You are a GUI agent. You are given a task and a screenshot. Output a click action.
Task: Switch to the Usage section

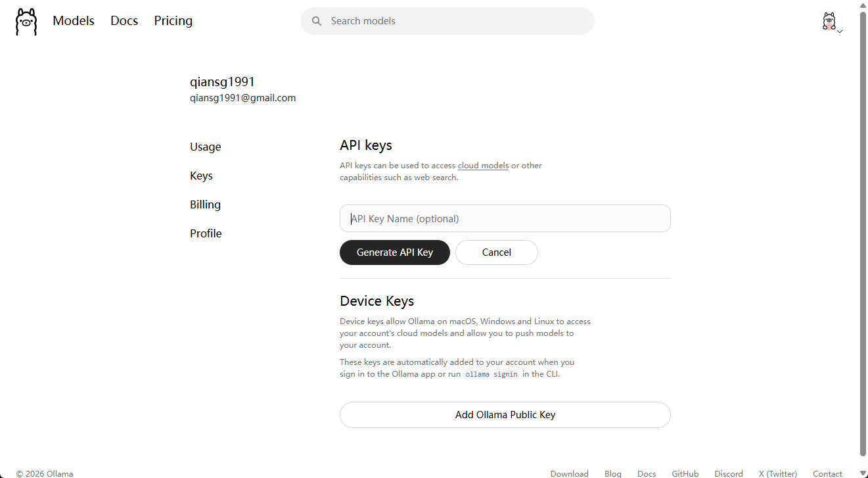206,147
